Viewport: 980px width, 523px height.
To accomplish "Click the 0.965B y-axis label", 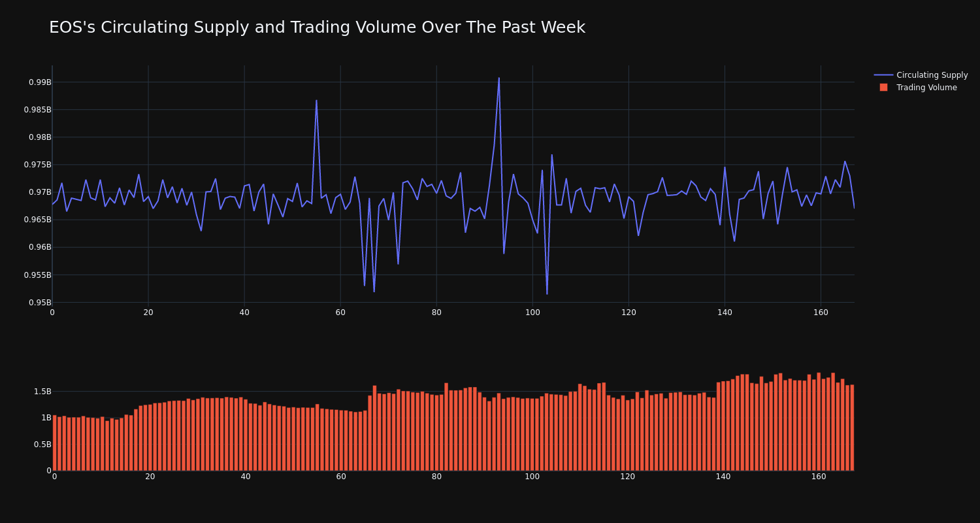I will (37, 220).
